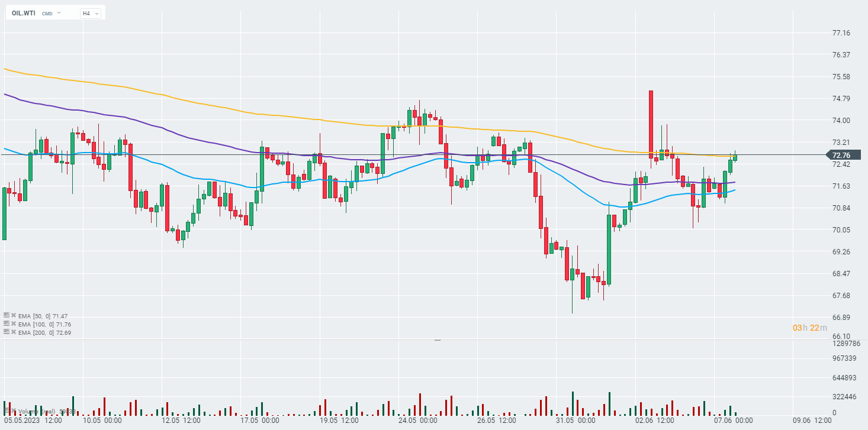868x430 pixels.
Task: Grab the chart and volume panel divider handle
Action: pos(438,340)
